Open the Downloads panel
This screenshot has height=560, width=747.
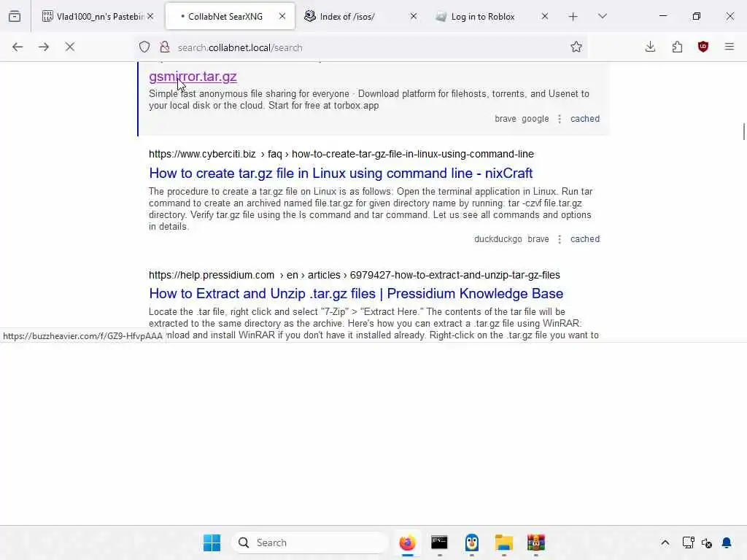pos(650,47)
